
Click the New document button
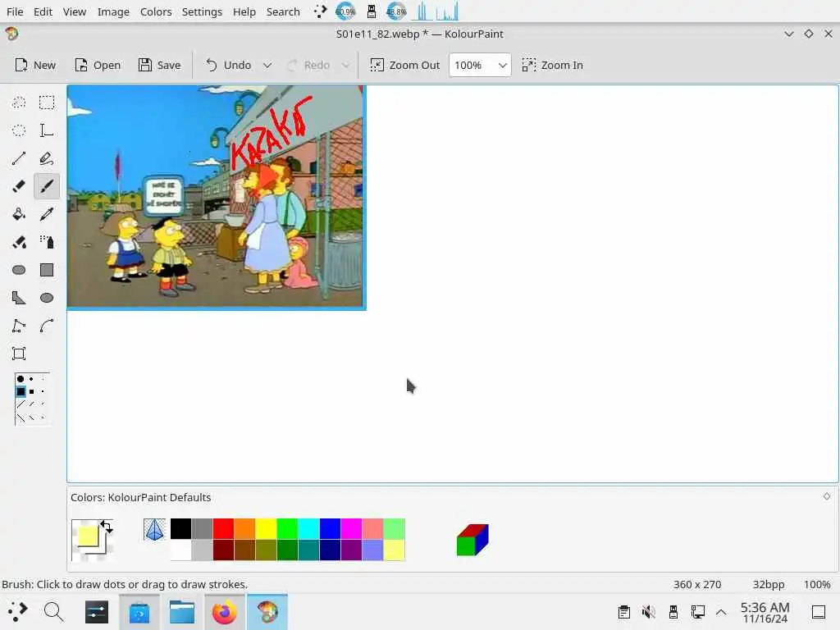(x=35, y=65)
